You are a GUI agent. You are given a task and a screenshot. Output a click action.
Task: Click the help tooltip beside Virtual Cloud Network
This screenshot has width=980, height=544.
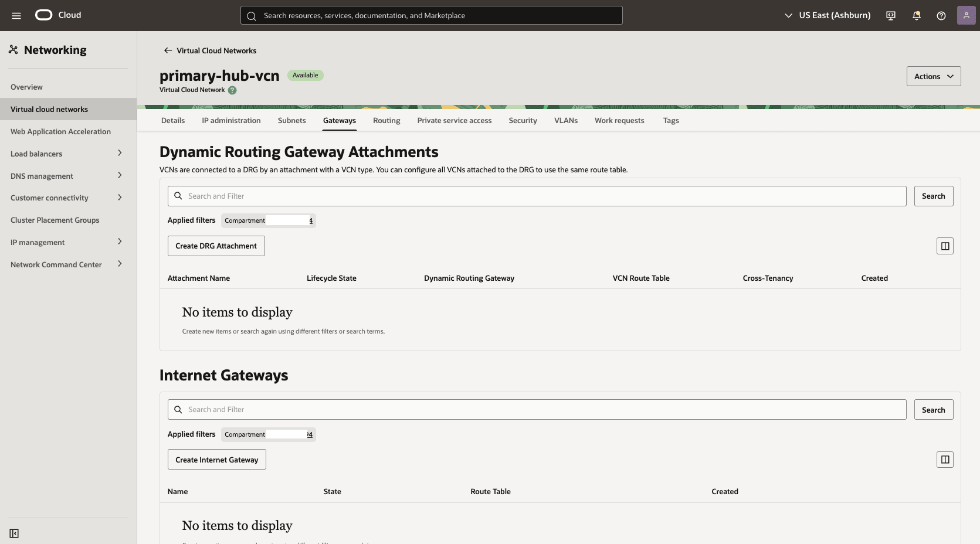232,90
